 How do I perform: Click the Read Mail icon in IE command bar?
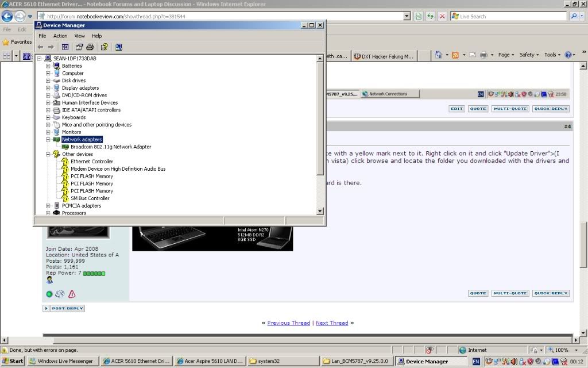click(x=473, y=55)
